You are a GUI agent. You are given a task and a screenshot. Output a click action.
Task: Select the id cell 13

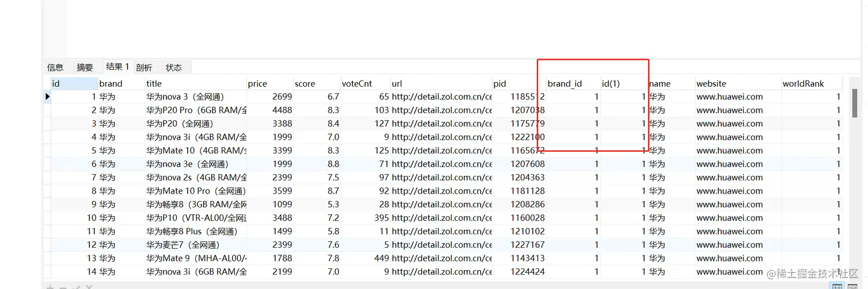pos(74,259)
